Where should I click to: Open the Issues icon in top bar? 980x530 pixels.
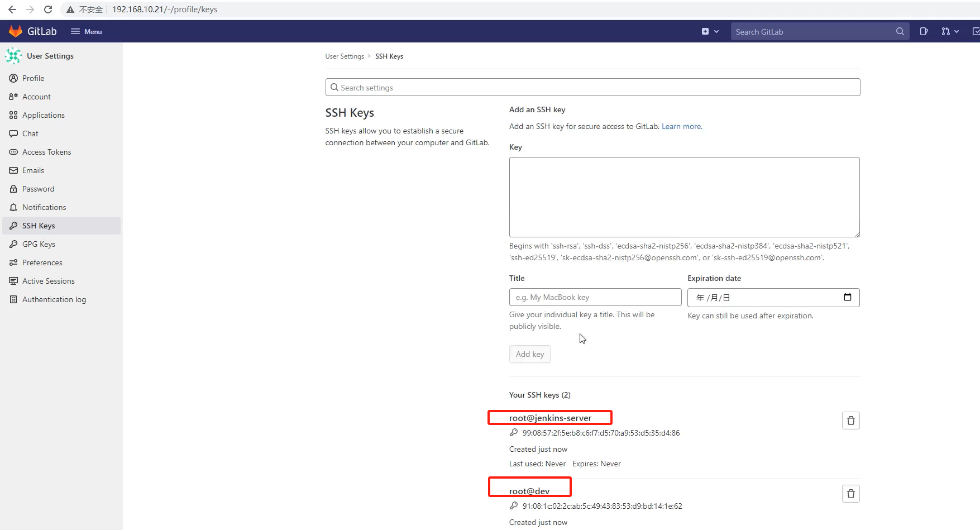pyautogui.click(x=924, y=31)
